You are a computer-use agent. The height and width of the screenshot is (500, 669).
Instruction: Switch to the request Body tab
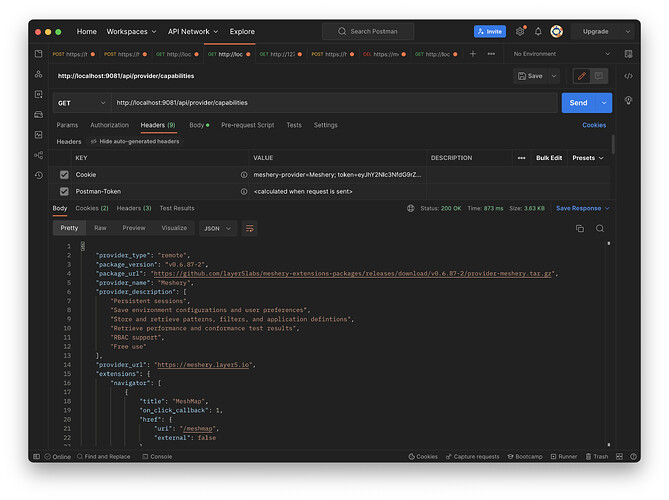(199, 125)
